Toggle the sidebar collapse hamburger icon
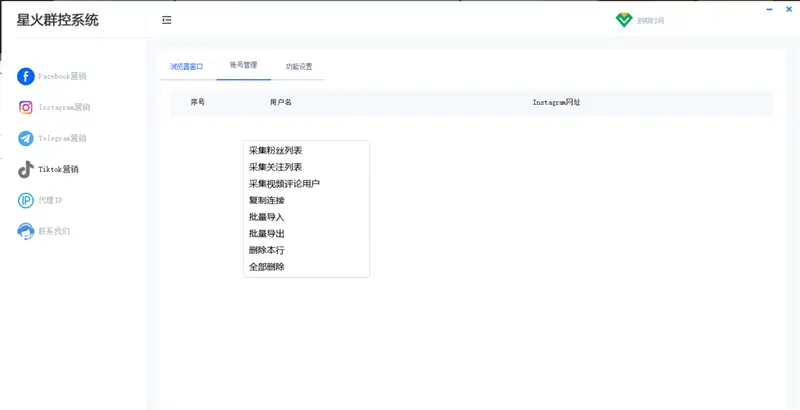 pyautogui.click(x=166, y=20)
